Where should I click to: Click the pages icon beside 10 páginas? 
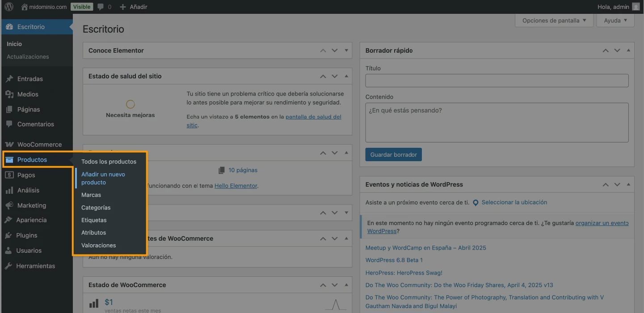[x=222, y=170]
